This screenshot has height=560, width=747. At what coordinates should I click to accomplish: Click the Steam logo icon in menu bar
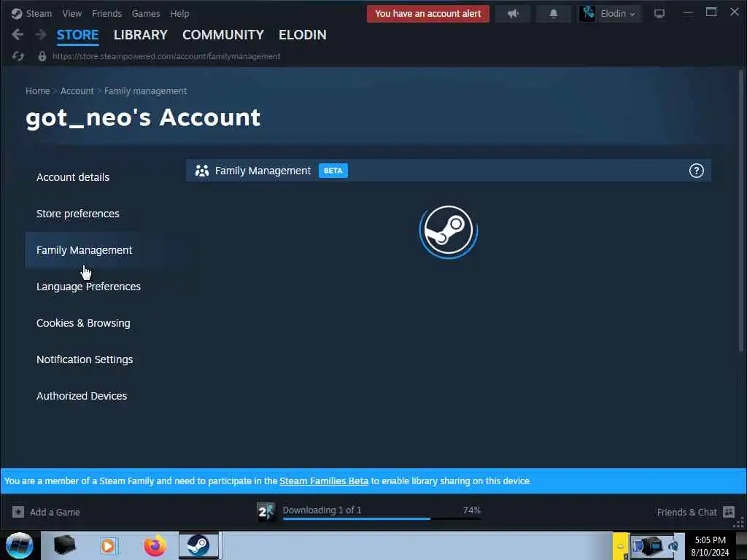tap(17, 13)
